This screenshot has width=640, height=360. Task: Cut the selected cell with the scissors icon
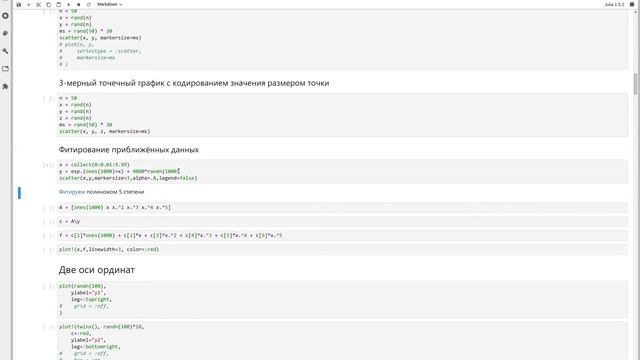tap(38, 4)
